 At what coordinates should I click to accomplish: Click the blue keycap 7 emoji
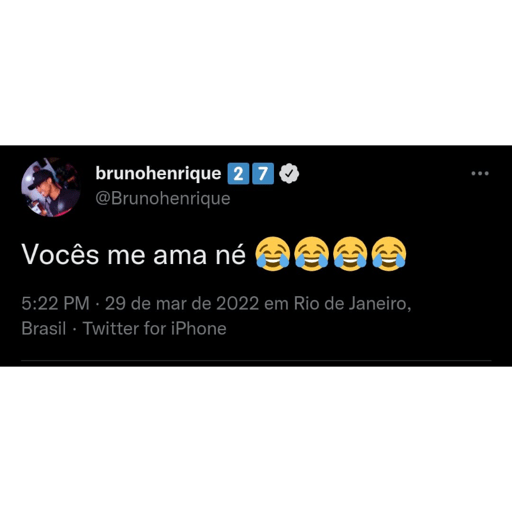pos(263,174)
